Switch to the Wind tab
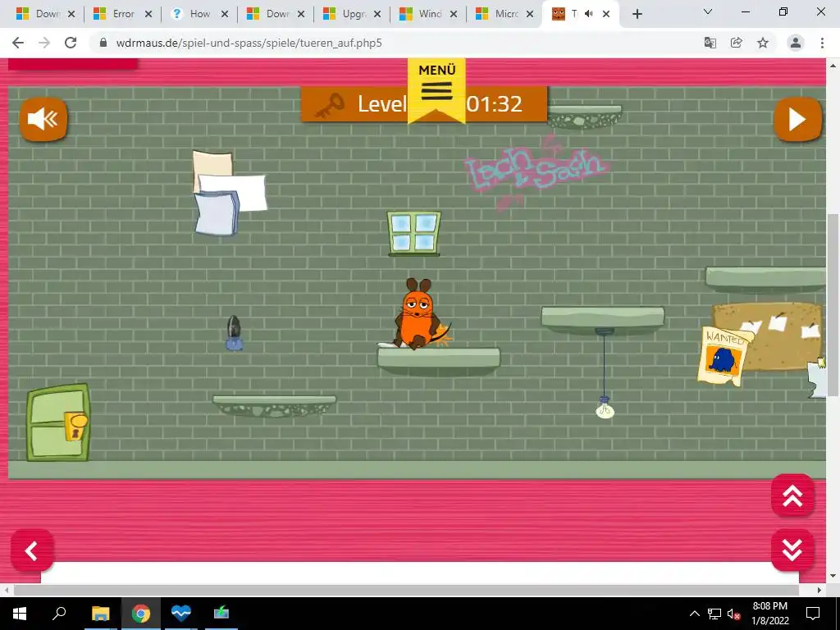The image size is (840, 630). coord(428,14)
